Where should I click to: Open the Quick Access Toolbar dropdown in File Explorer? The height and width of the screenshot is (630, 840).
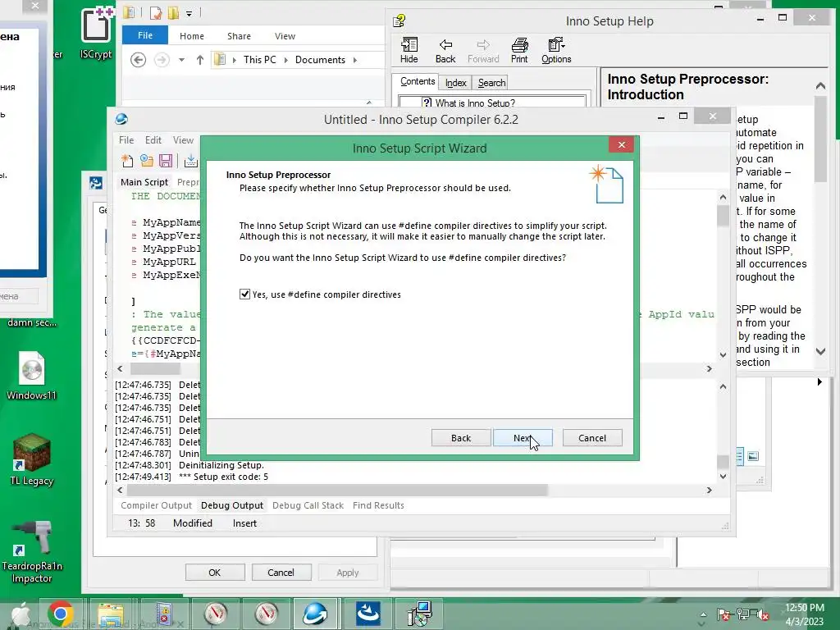coord(189,13)
